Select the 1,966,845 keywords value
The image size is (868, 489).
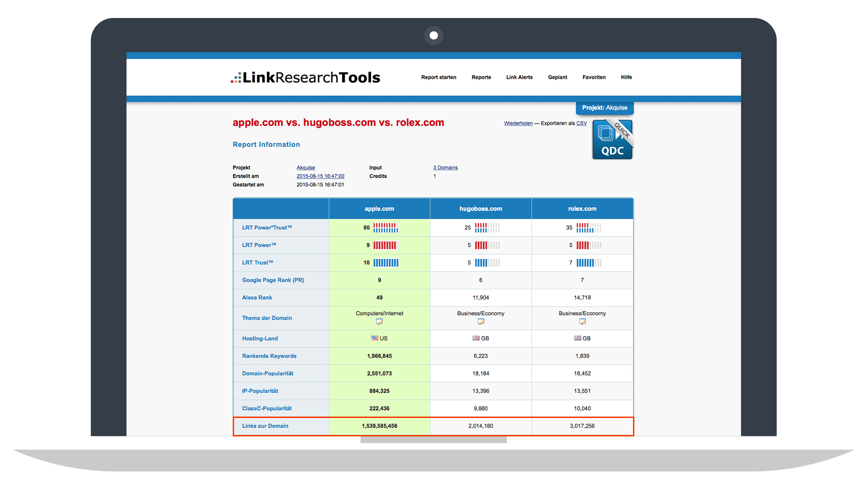[x=380, y=356]
